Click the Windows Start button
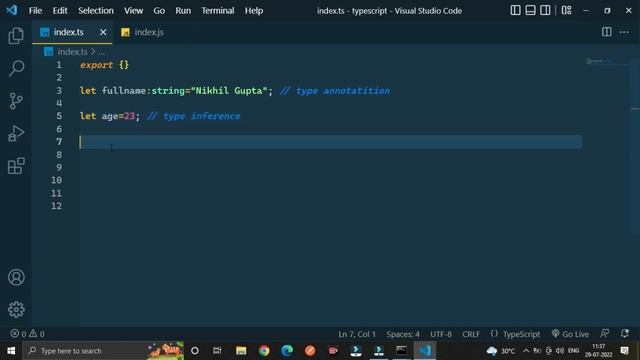This screenshot has height=360, width=640. tap(11, 351)
